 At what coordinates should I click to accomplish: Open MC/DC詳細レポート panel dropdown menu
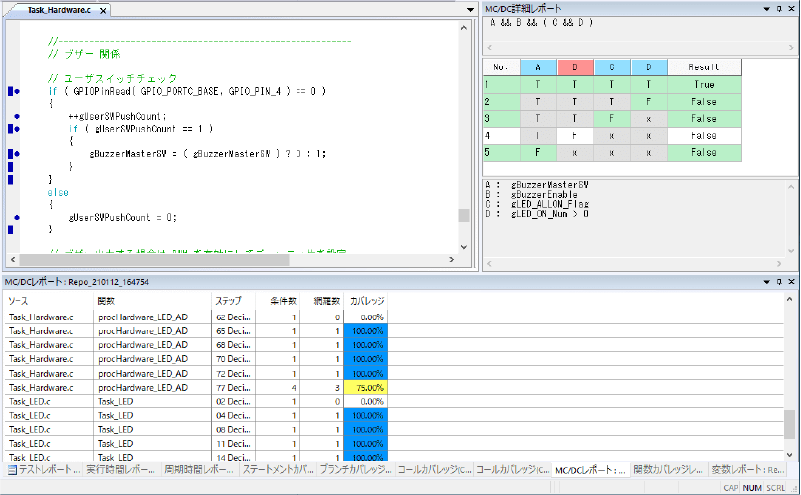765,9
